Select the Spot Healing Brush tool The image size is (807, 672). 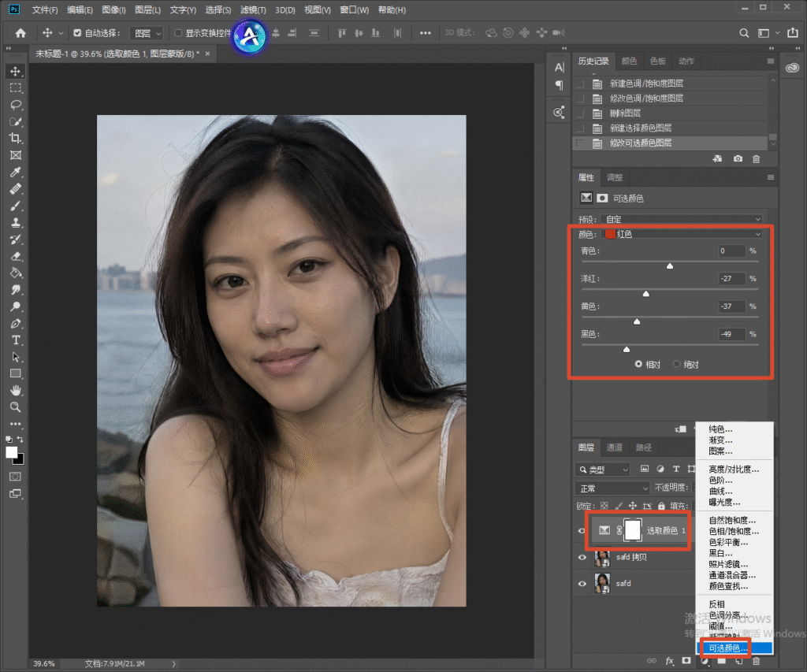16,189
